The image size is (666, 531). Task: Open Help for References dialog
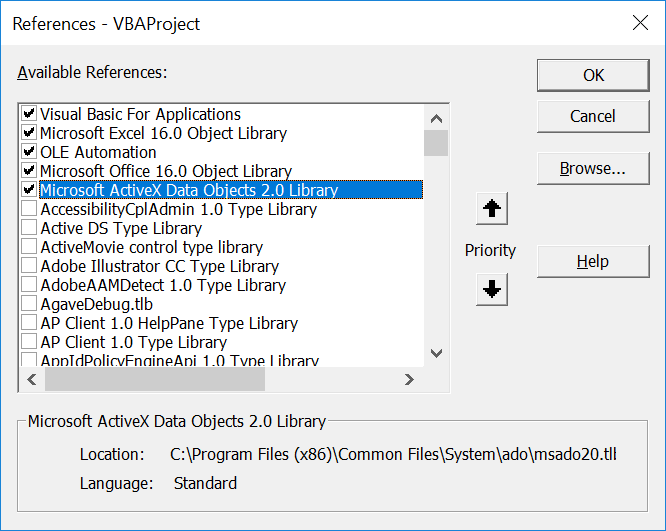click(593, 261)
